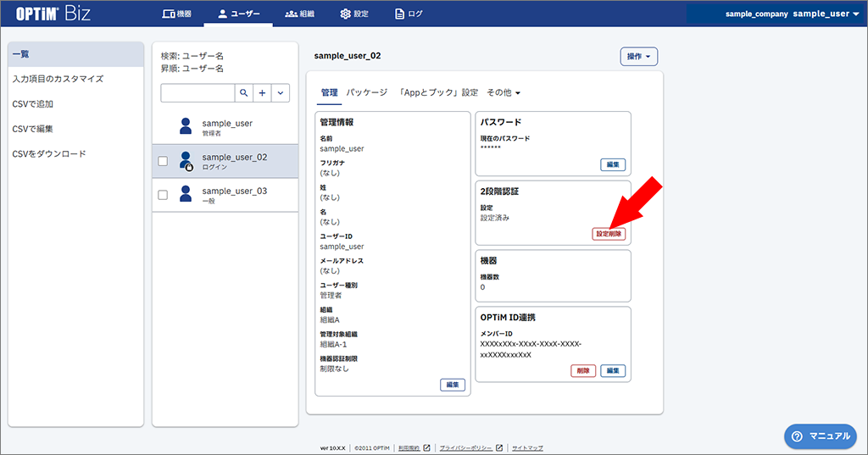Open the ユーザー menu tab
Image resolution: width=868 pixels, height=455 pixels.
(x=238, y=14)
